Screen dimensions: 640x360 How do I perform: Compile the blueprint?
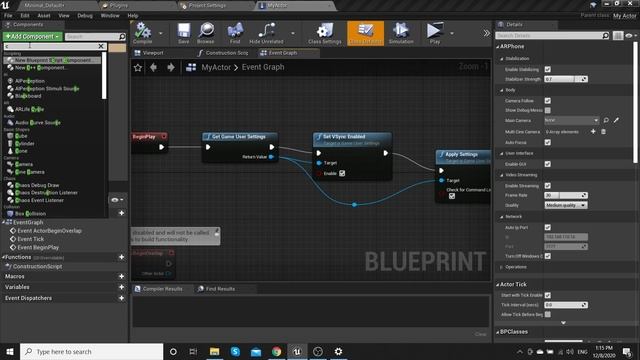pyautogui.click(x=142, y=33)
